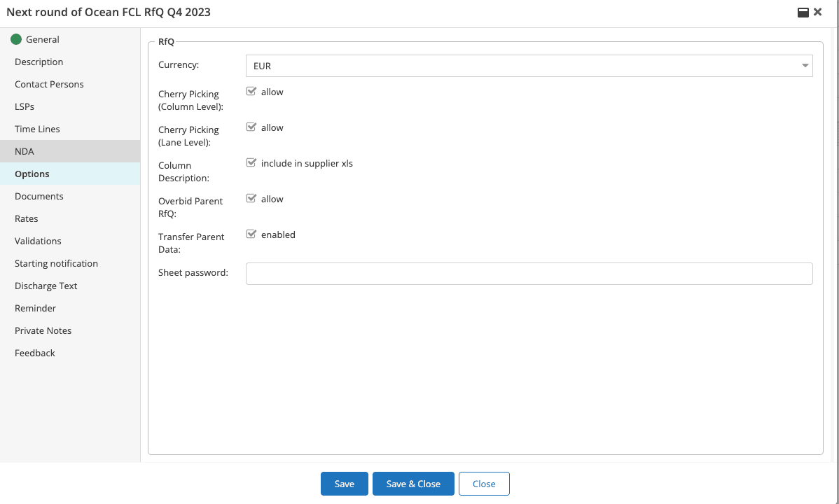Select LSPs in the sidebar
The width and height of the screenshot is (839, 504).
click(70, 107)
